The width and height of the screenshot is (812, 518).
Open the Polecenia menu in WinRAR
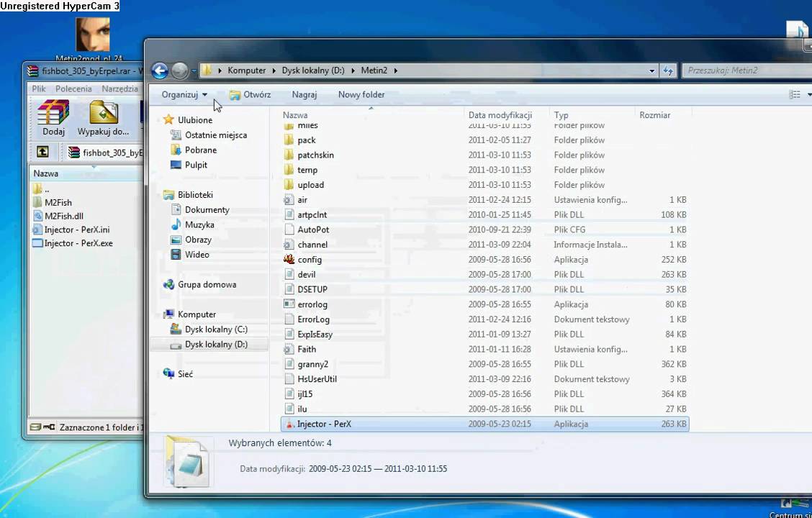click(73, 89)
